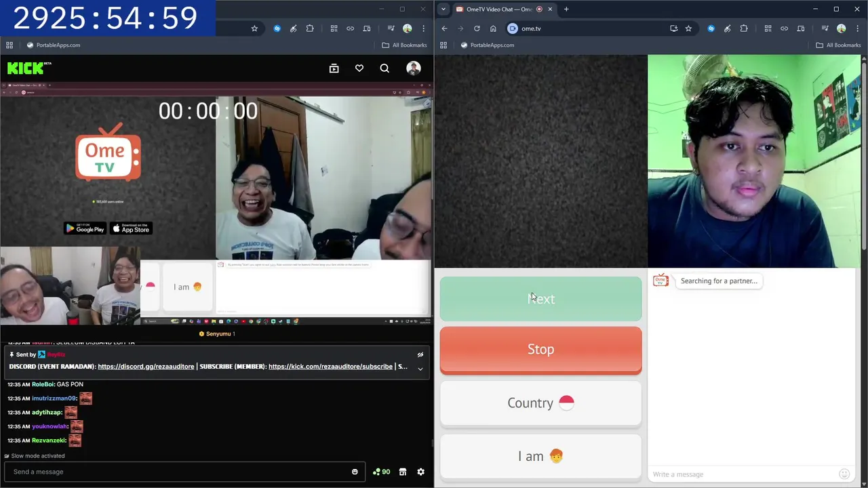The height and width of the screenshot is (488, 868).
Task: Reload the ome.tv page
Action: pyautogui.click(x=477, y=28)
